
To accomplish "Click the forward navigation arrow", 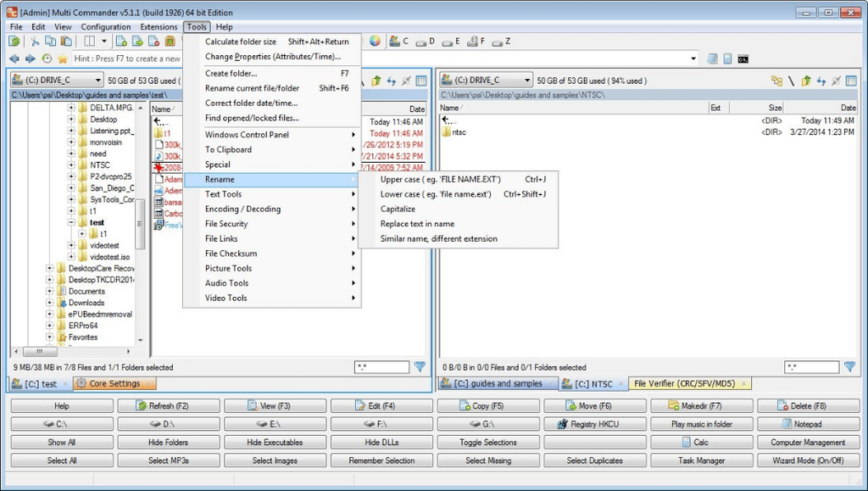I will [31, 59].
